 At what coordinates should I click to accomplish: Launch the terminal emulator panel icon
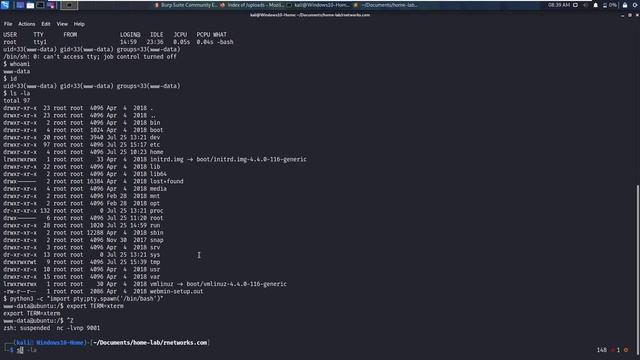coord(40,5)
